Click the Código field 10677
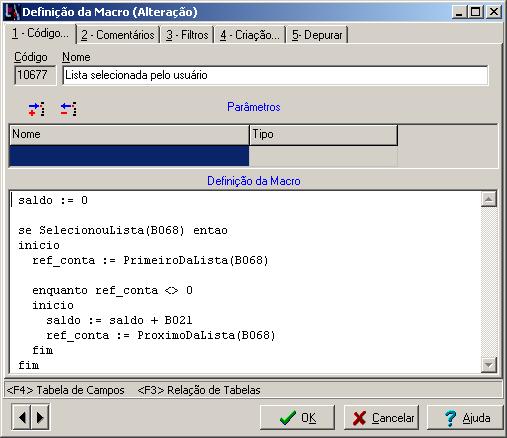The image size is (507, 438). click(x=35, y=75)
